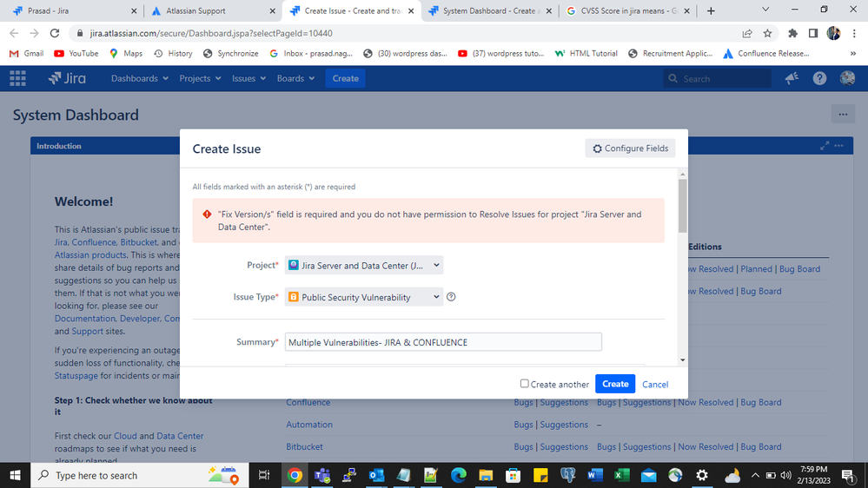The height and width of the screenshot is (488, 868).
Task: Open the Chrome three-dot menu
Action: point(855,33)
